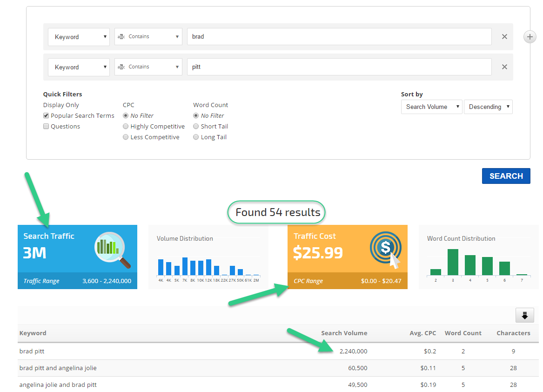Select Less Competitive CPC option
Image resolution: width=543 pixels, height=392 pixels.
pyautogui.click(x=126, y=137)
